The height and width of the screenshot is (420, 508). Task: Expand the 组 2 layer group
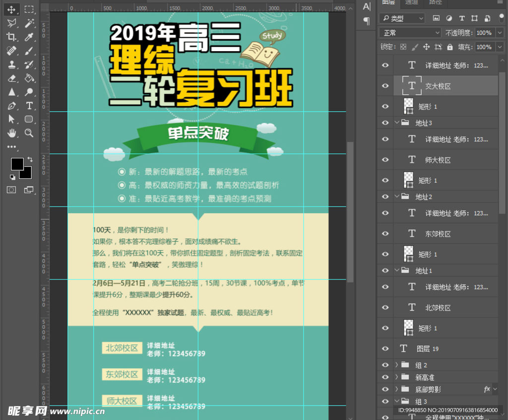pyautogui.click(x=396, y=365)
